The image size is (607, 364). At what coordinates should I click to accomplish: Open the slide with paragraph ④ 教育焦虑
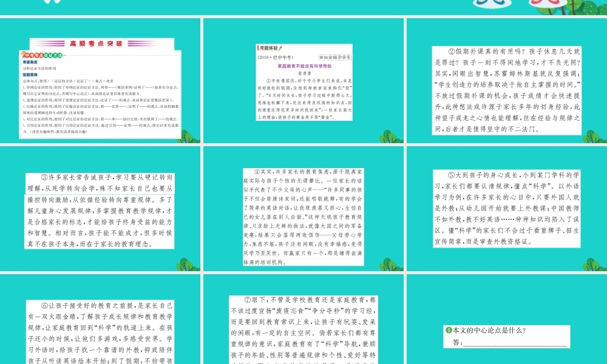coord(303,209)
